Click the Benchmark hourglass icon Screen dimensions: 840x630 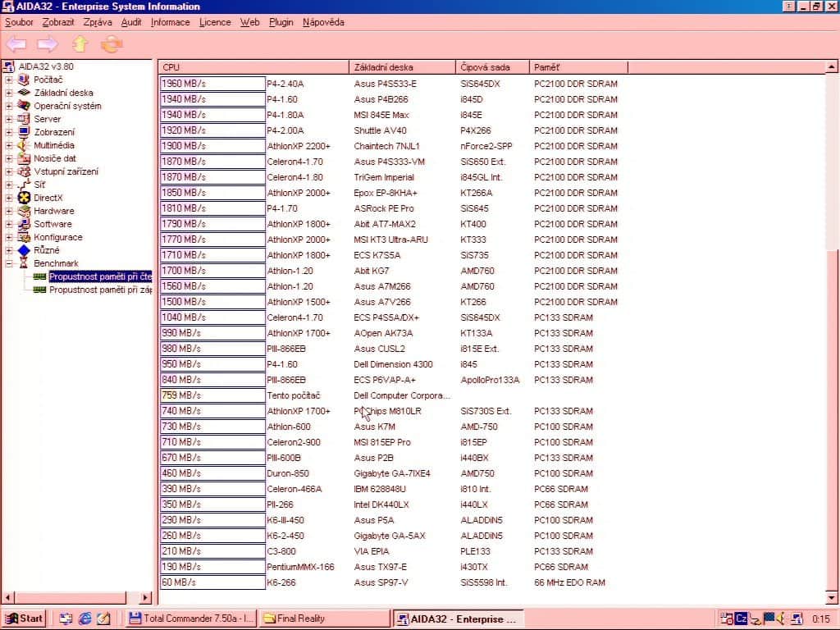24,263
